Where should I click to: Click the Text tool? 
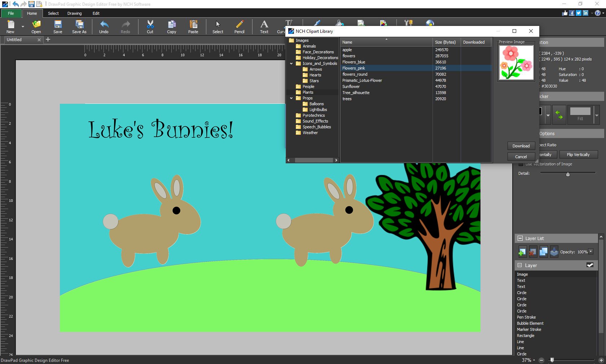264,27
